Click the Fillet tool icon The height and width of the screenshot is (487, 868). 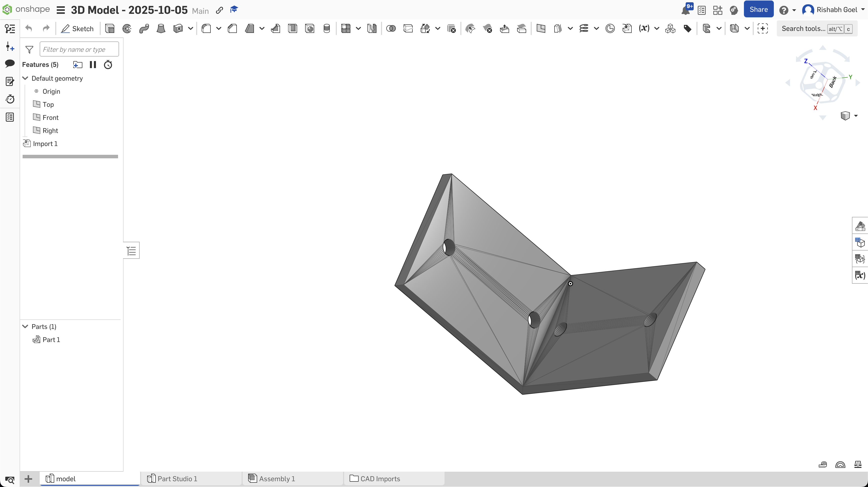pos(206,29)
